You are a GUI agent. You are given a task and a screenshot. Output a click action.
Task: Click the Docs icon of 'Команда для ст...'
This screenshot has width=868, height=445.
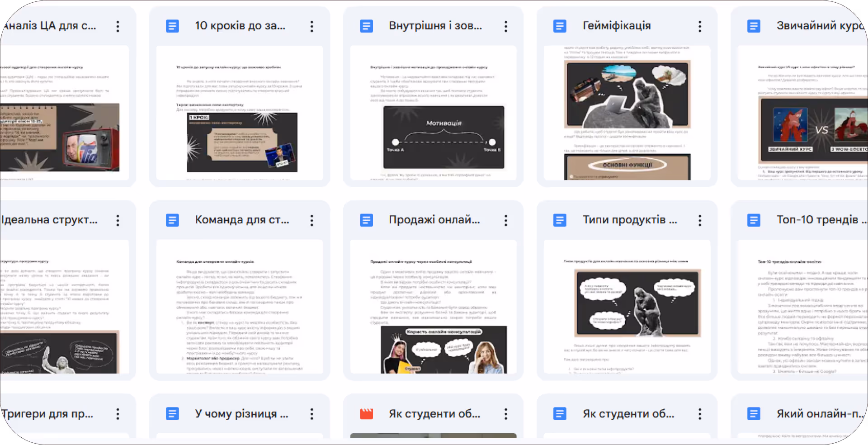(x=172, y=220)
